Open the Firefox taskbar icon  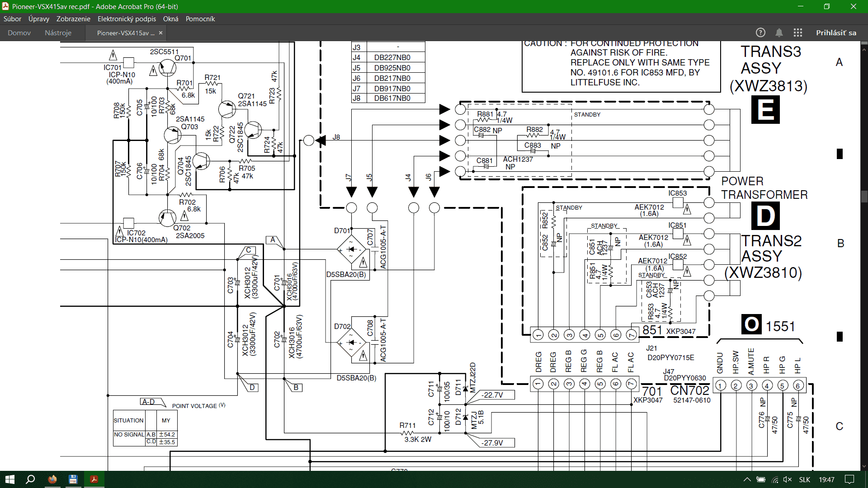[x=52, y=479]
